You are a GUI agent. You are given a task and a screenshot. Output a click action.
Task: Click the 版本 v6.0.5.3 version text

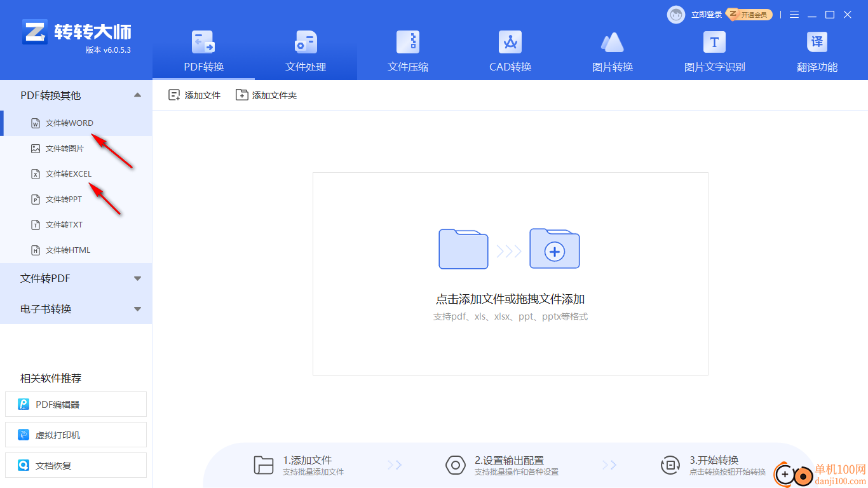[x=108, y=50]
